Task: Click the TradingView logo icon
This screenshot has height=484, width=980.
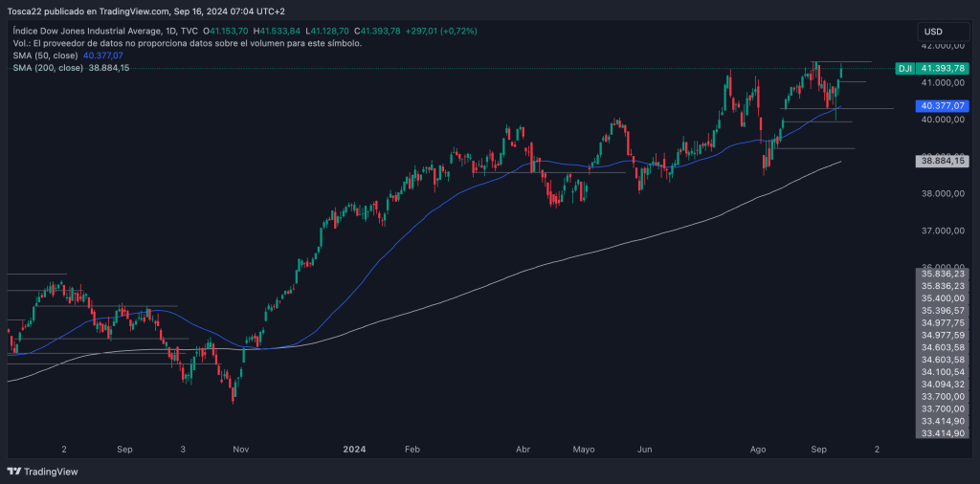Action: (x=13, y=472)
